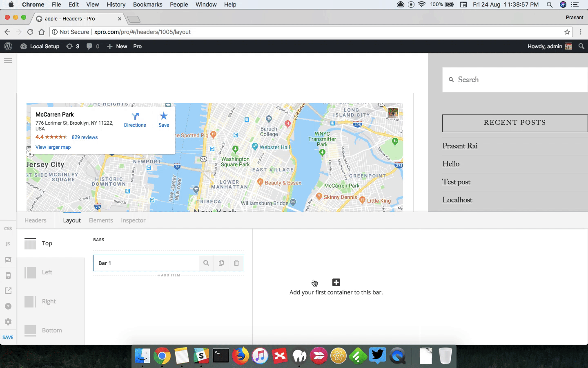
Task: Open Chrome three-dot menu
Action: coord(581,32)
